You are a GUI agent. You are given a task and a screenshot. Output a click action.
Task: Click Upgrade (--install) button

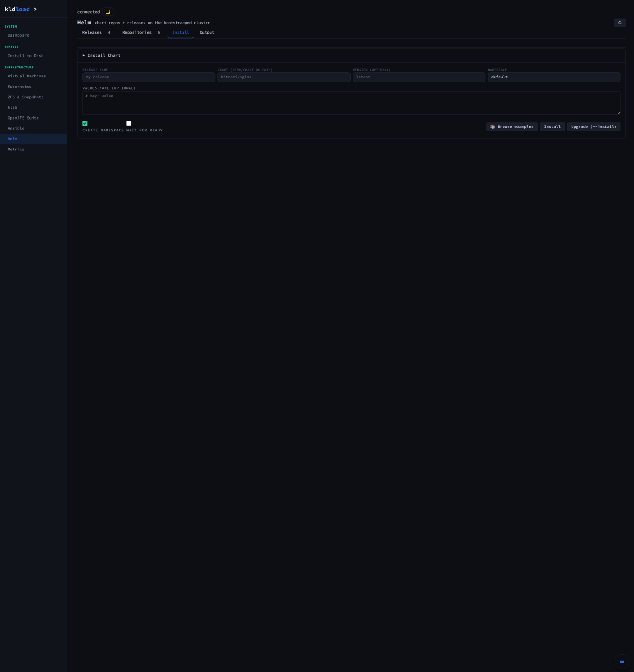tap(594, 127)
